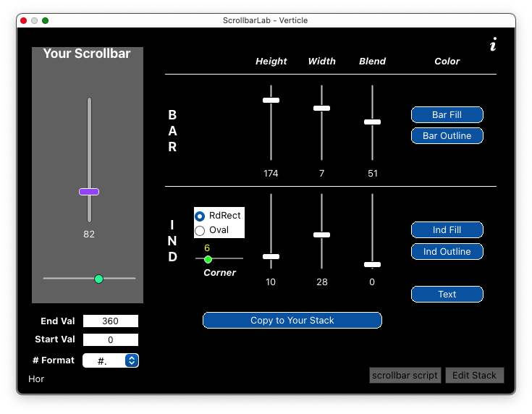Click the green Corner slider knob
532x414 pixels.
tap(208, 259)
